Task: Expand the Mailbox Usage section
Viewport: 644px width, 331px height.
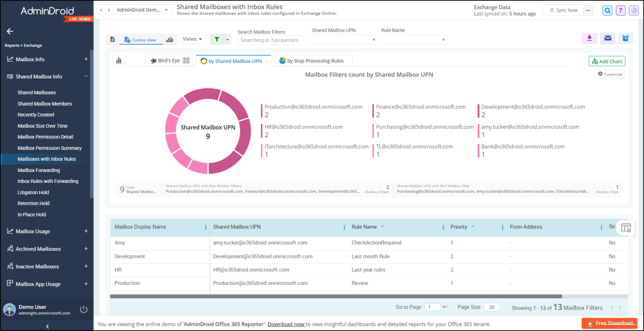Action: point(86,231)
